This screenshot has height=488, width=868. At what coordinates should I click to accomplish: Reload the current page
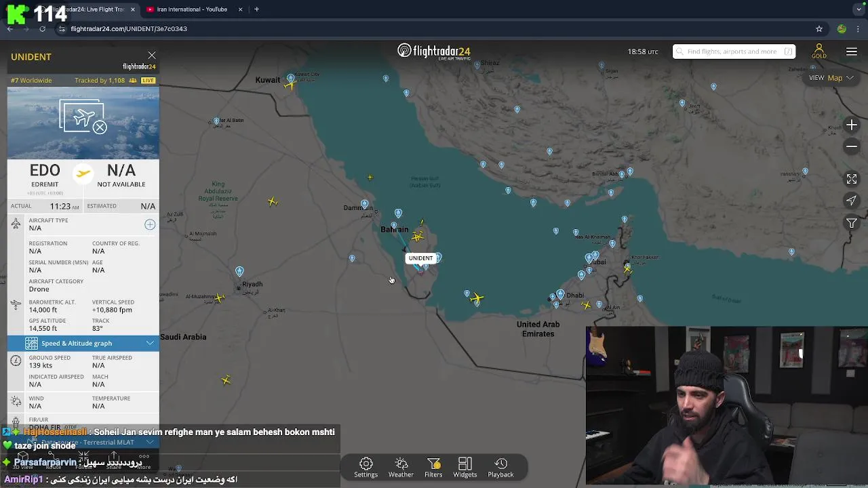42,29
